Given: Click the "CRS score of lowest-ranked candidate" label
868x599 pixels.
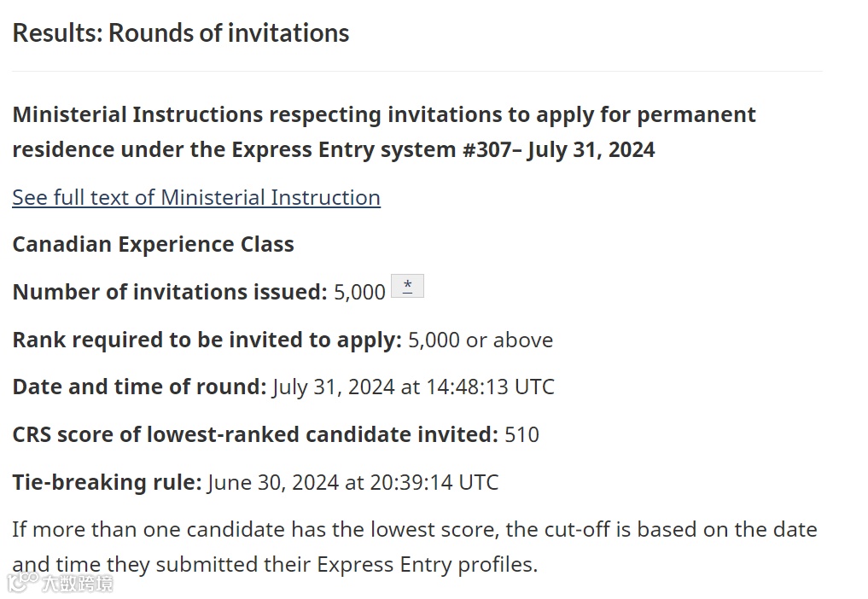Looking at the screenshot, I should [255, 434].
